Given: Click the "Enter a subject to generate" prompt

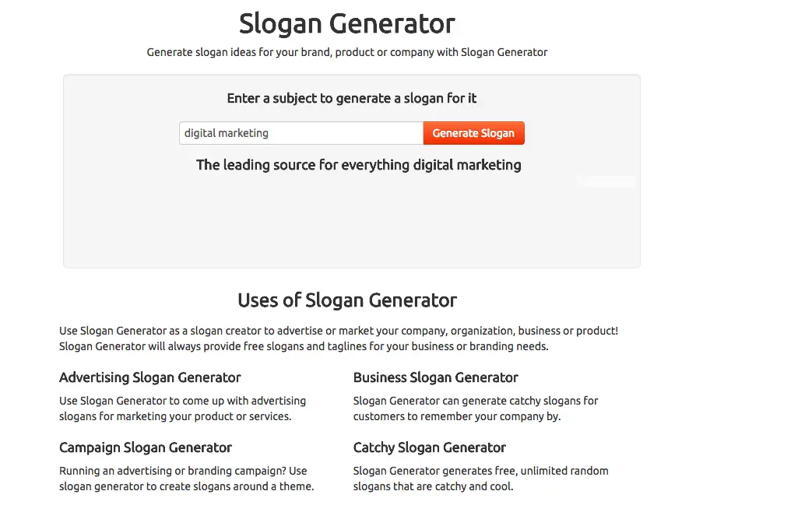Looking at the screenshot, I should [x=352, y=98].
